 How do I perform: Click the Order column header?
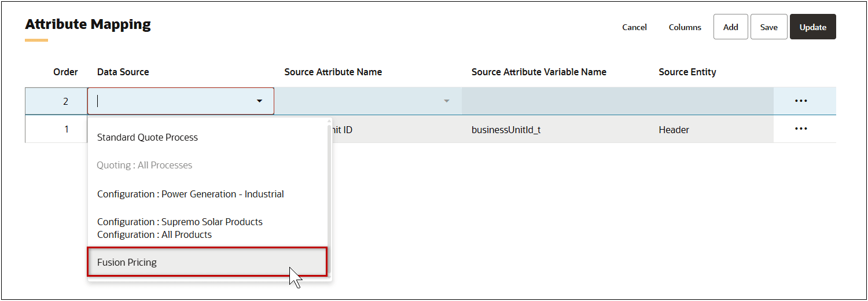pyautogui.click(x=65, y=72)
